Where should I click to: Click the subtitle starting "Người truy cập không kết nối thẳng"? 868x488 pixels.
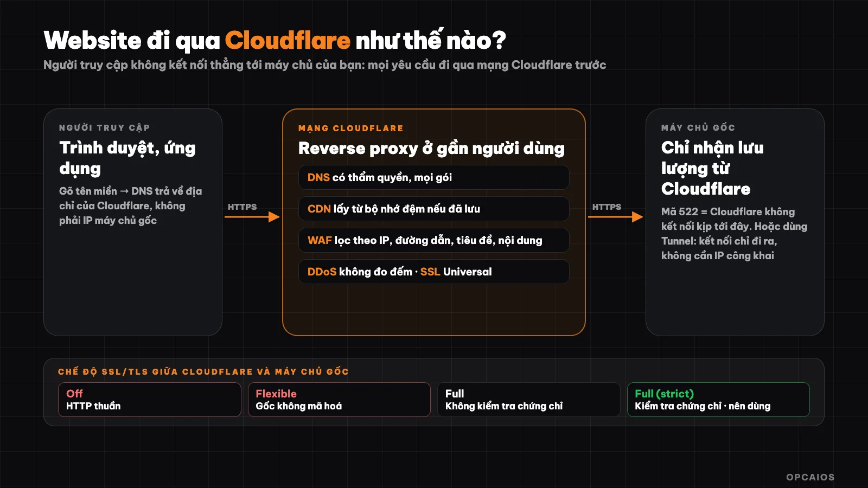(x=324, y=65)
